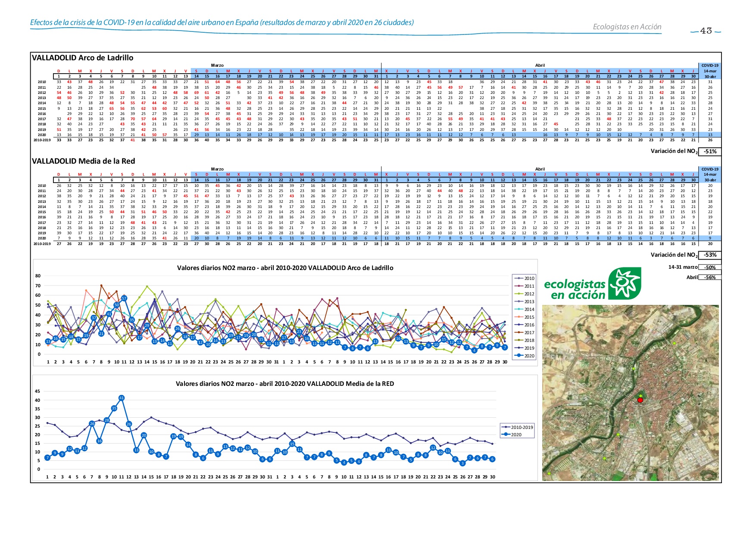Click the 2013 legend entry

[524, 301]
